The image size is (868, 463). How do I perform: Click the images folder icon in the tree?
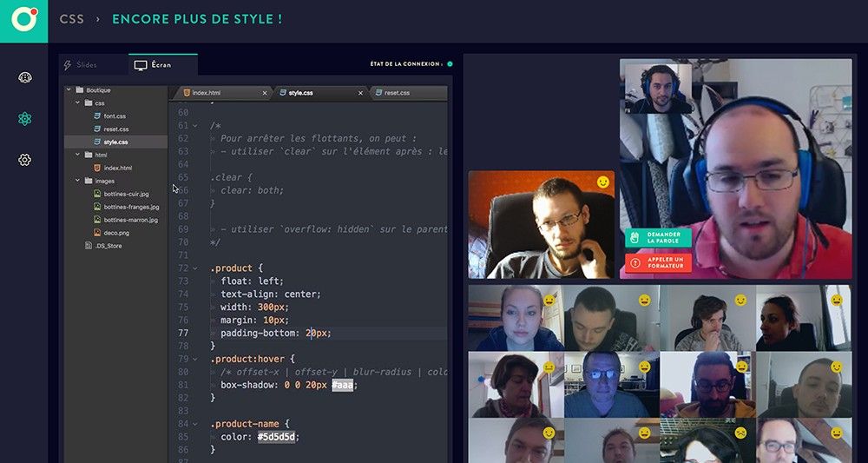tap(89, 181)
